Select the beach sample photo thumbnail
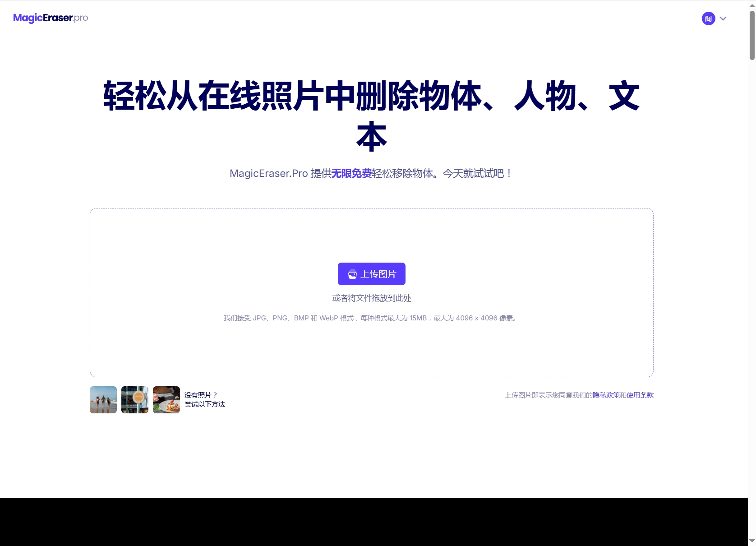 pyautogui.click(x=103, y=400)
